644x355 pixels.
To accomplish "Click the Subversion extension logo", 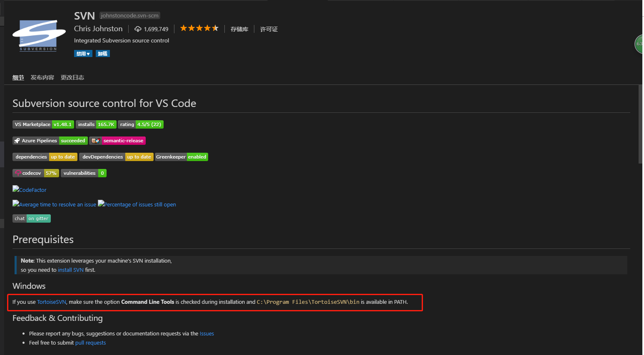I will 39,35.
